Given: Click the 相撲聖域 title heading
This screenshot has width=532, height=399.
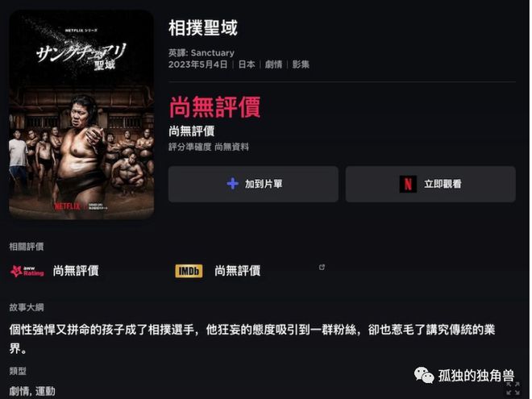Looking at the screenshot, I should coord(203,28).
